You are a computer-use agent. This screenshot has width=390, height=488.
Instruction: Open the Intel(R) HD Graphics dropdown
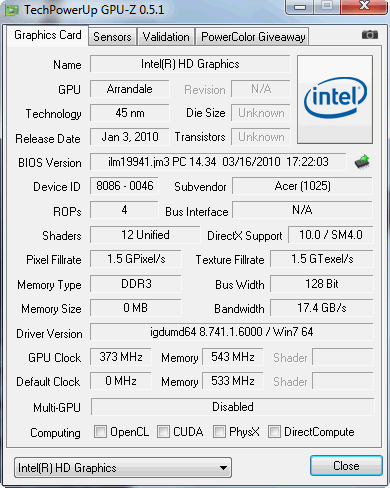(x=123, y=468)
